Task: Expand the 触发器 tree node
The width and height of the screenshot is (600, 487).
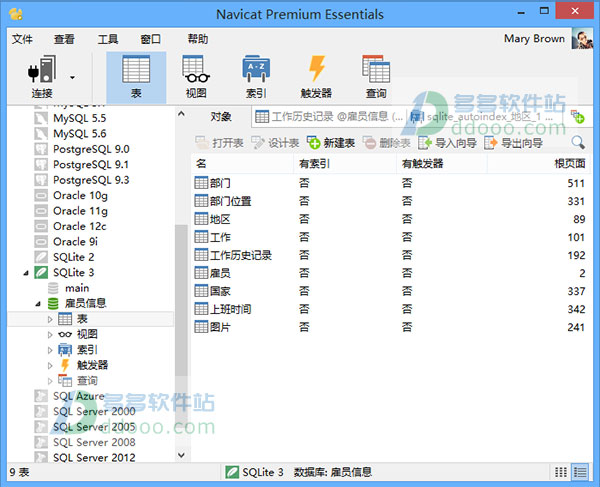Action: pyautogui.click(x=50, y=365)
